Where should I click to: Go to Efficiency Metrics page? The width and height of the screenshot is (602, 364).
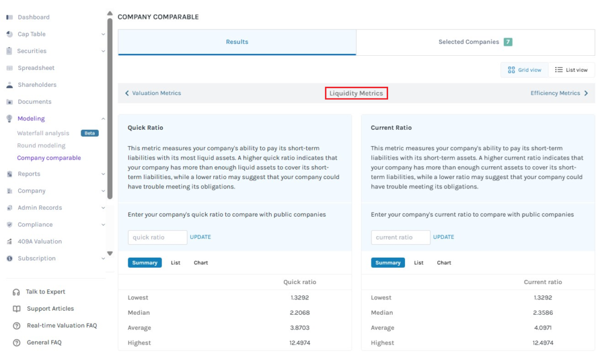tap(559, 93)
